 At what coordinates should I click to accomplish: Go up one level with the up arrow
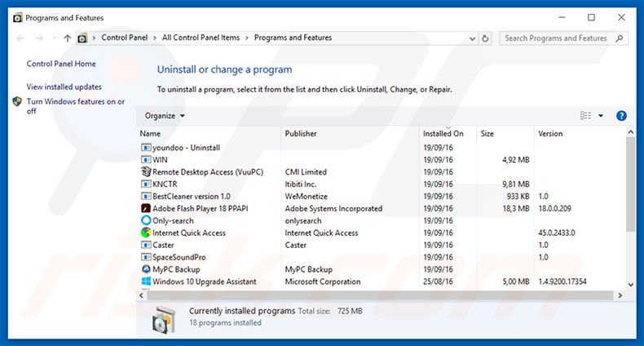68,38
